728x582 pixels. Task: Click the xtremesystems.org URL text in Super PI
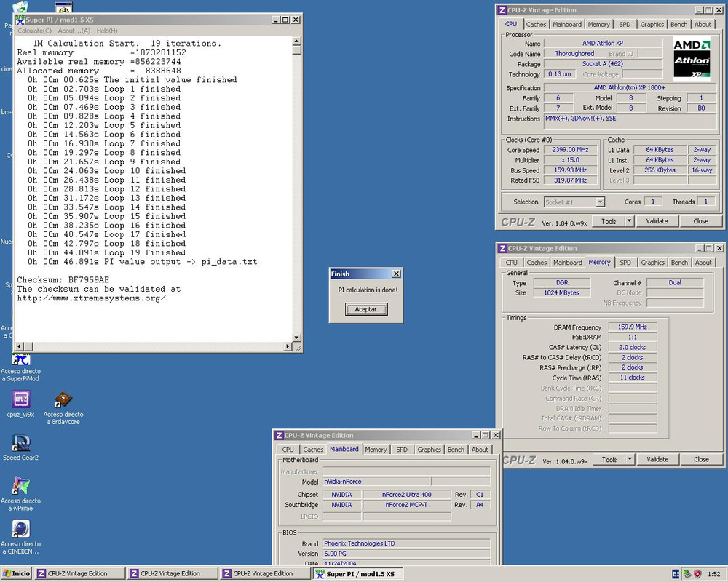pyautogui.click(x=92, y=298)
